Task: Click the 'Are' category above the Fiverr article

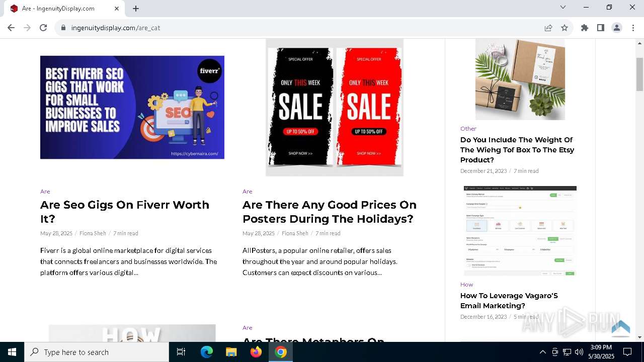Action: [x=45, y=192]
